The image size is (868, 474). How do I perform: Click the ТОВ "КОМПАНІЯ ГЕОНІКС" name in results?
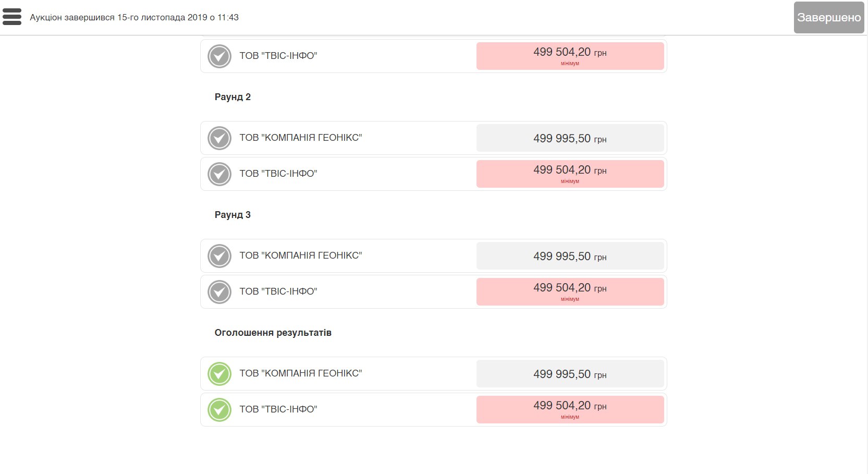(301, 373)
